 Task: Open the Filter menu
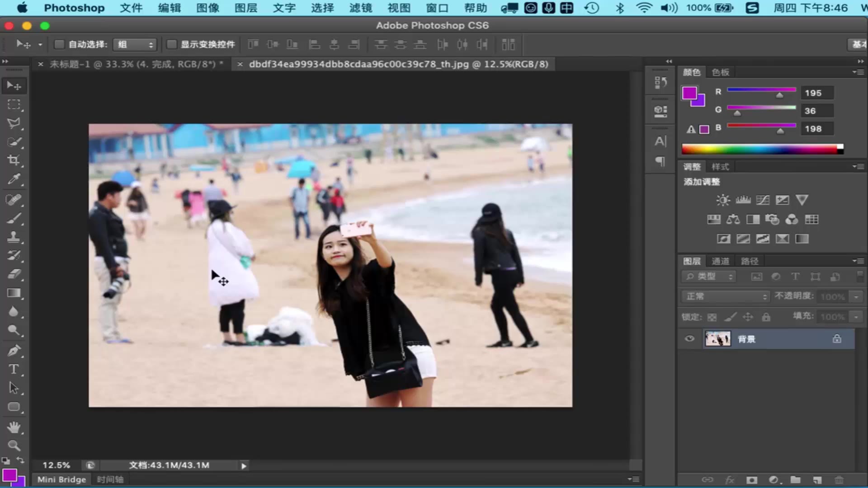360,8
